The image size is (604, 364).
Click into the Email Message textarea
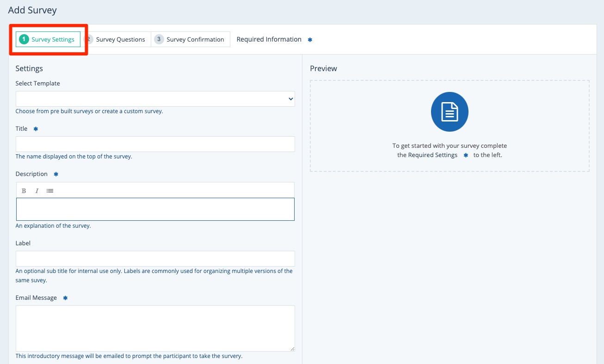tap(155, 328)
